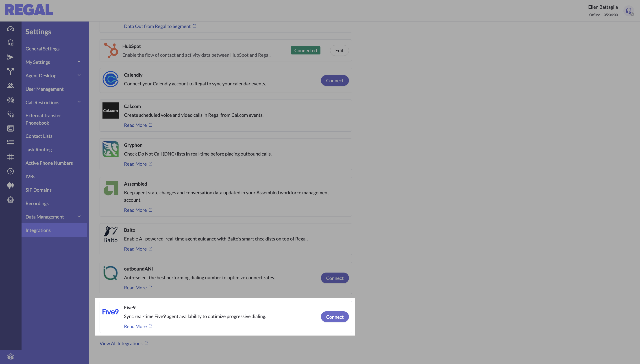Image resolution: width=640 pixels, height=364 pixels.
Task: Open the headset agent icon in sidebar
Action: (11, 43)
